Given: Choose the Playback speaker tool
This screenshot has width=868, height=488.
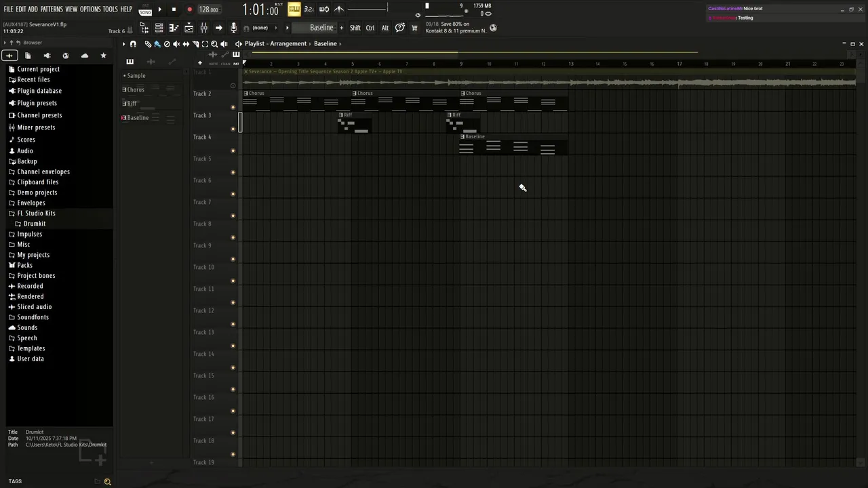Looking at the screenshot, I should click(x=224, y=44).
